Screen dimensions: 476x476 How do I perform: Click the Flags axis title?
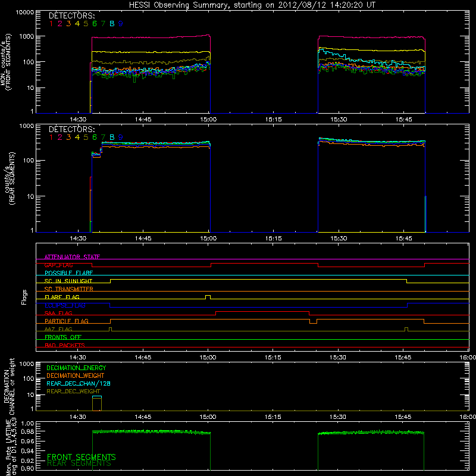tap(24, 297)
